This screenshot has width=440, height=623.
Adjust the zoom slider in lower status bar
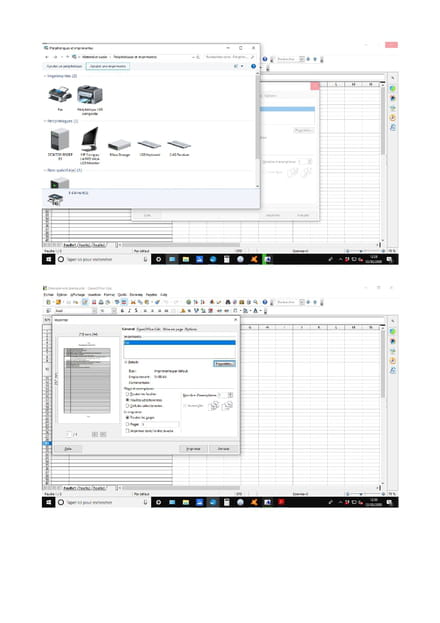click(361, 494)
